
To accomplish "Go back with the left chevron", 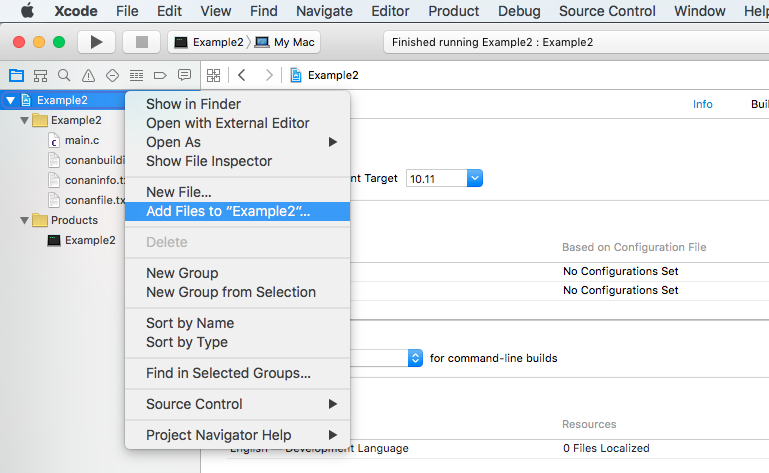I will click(242, 75).
